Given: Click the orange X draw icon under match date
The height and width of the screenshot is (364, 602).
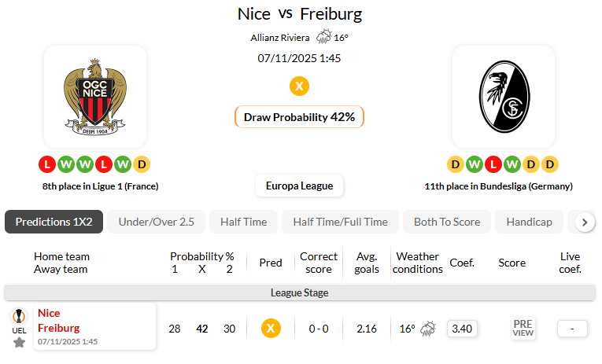Looking at the screenshot, I should coord(299,86).
